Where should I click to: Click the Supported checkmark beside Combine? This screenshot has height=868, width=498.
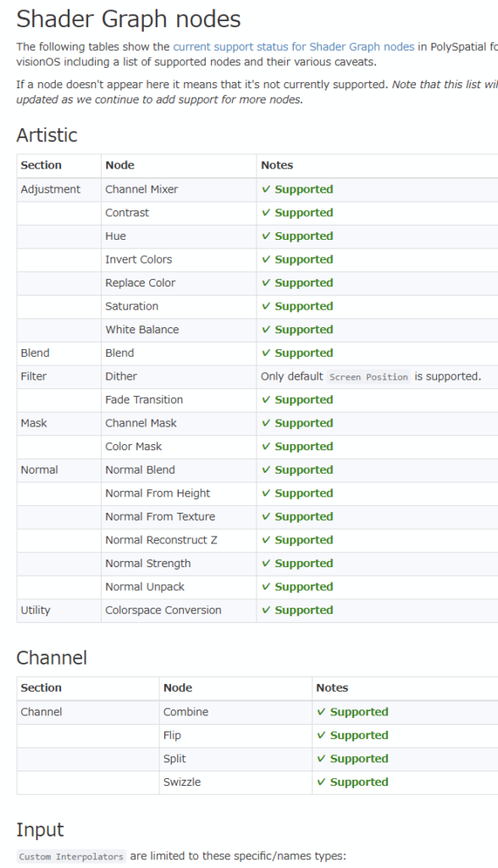coord(322,712)
